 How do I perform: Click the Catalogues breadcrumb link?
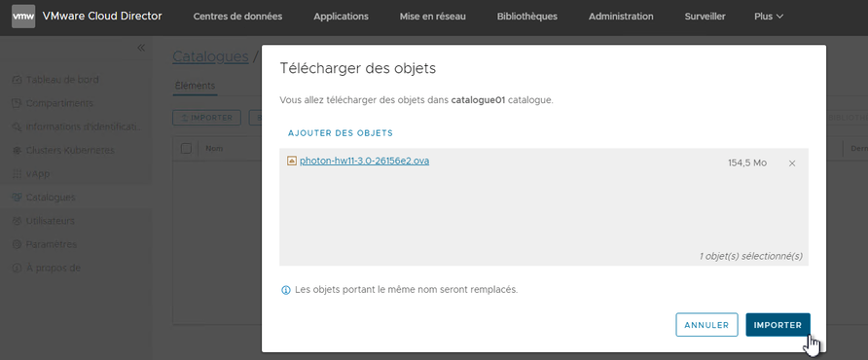(x=210, y=56)
